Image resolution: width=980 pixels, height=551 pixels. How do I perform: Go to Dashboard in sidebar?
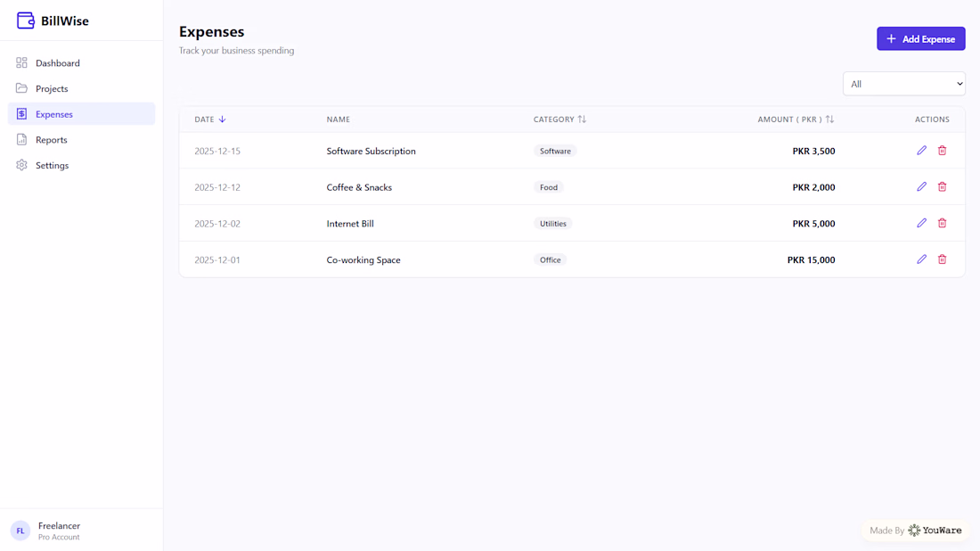pyautogui.click(x=58, y=63)
